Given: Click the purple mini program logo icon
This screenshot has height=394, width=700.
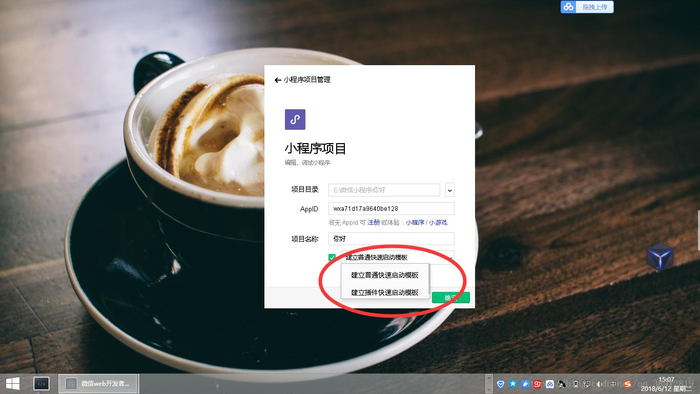Looking at the screenshot, I should coord(295,120).
